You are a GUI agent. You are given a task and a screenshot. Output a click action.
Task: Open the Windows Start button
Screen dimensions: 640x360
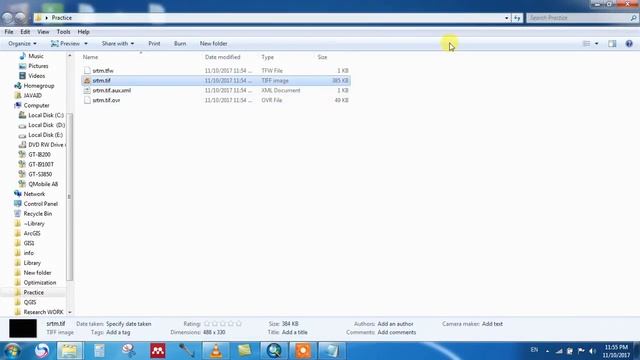[12, 351]
